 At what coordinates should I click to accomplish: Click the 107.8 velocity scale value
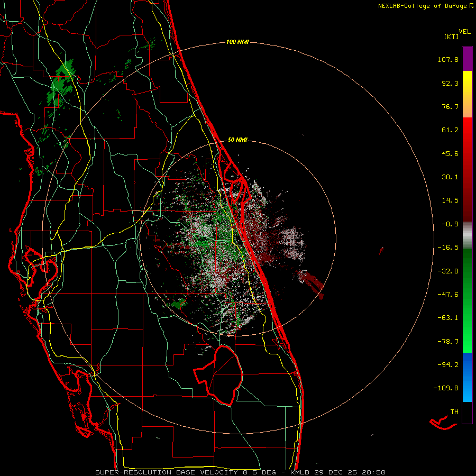tap(448, 59)
